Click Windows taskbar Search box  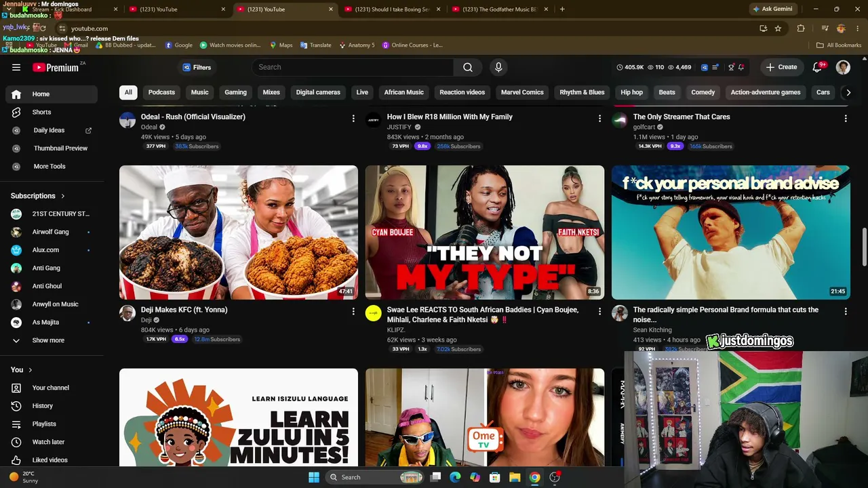click(374, 477)
